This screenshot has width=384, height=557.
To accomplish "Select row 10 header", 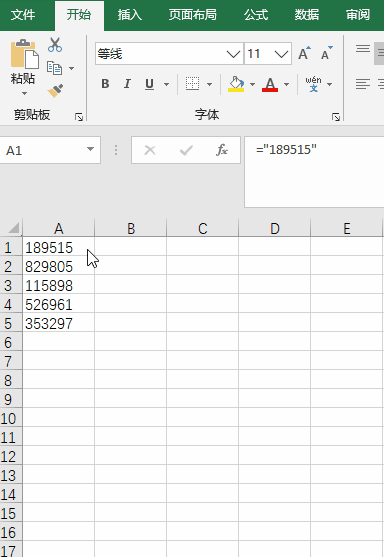I will (x=11, y=418).
